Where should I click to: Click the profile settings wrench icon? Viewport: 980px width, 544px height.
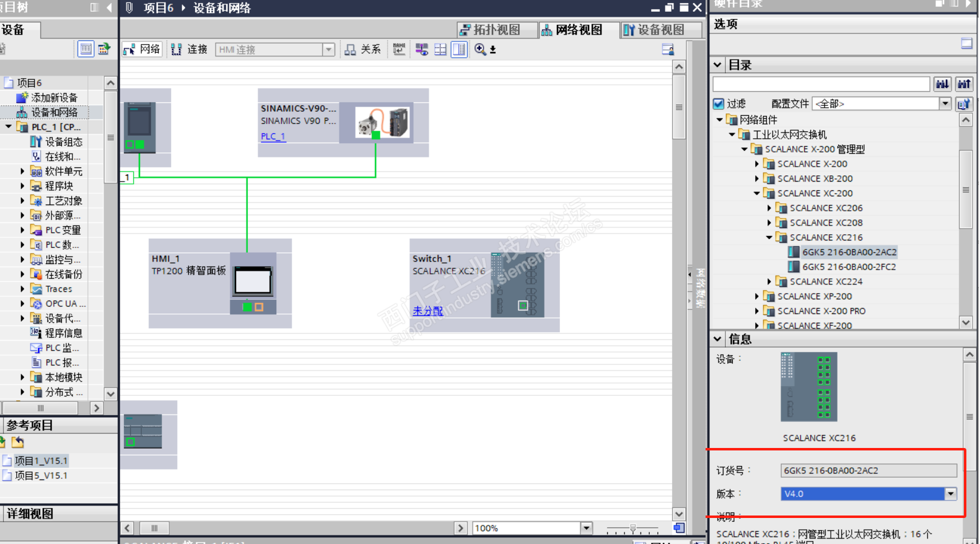(964, 103)
